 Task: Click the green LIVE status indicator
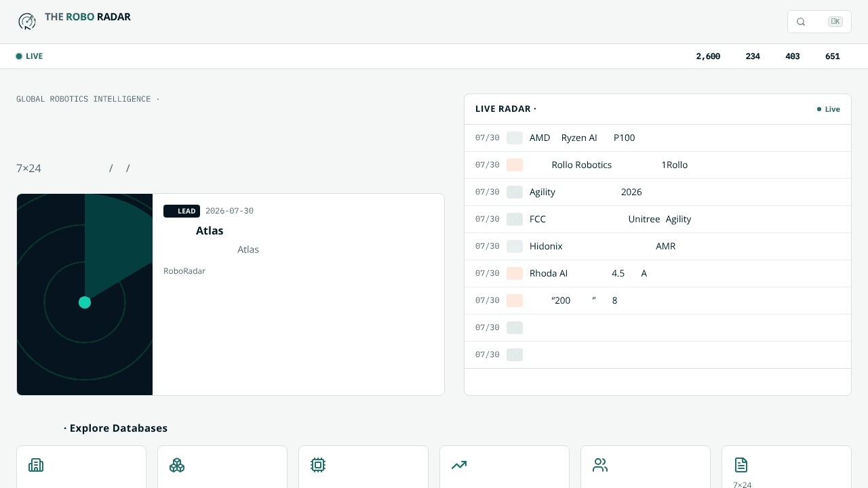click(x=29, y=56)
